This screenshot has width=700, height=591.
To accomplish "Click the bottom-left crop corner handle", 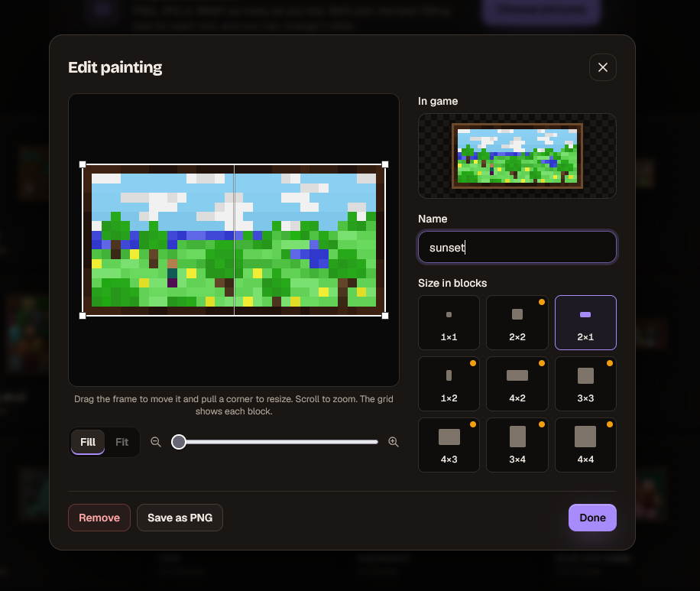I will 83,316.
